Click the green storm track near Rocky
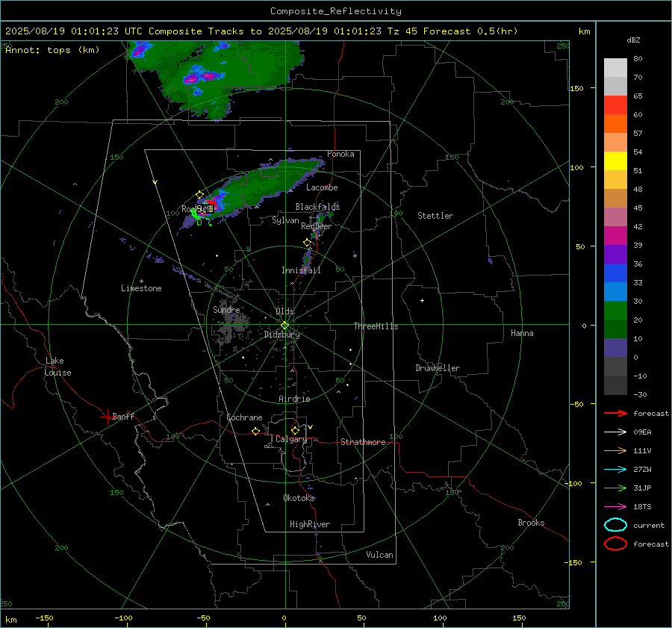The width and height of the screenshot is (672, 628). (200, 217)
